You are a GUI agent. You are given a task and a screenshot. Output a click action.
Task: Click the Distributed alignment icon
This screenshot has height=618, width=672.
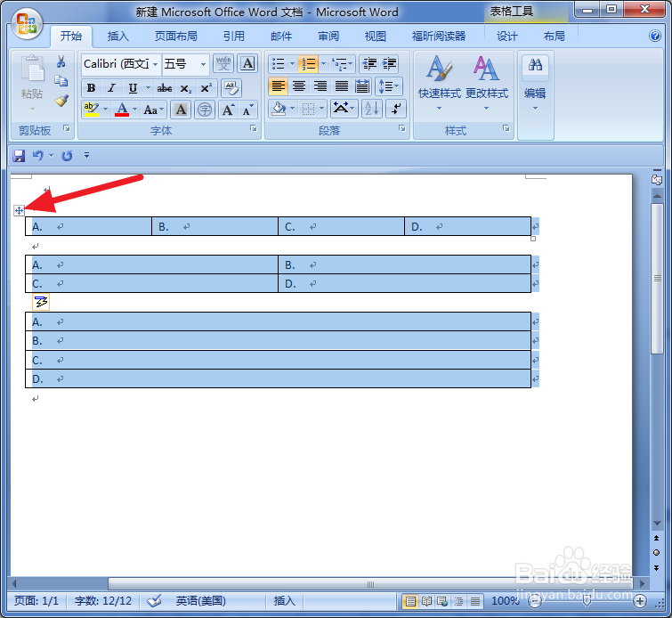[x=362, y=86]
